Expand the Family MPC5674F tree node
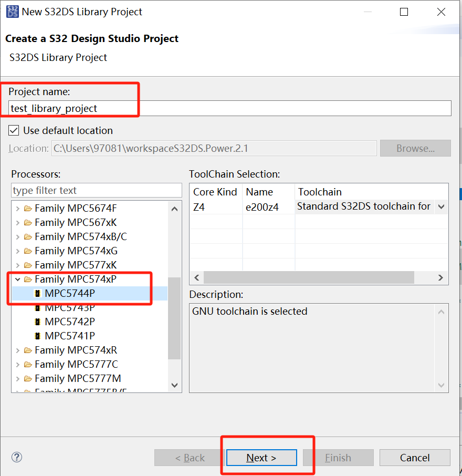Screen dimensions: 462x476 18,209
